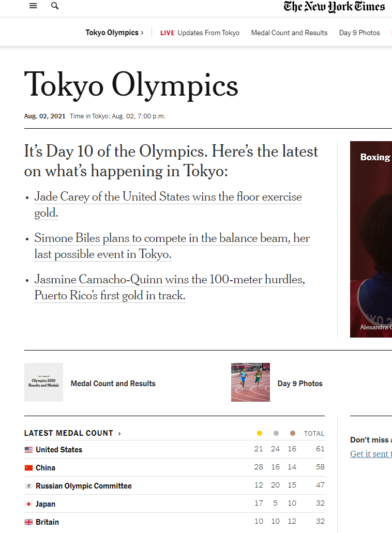Click the China flag icon

click(28, 468)
